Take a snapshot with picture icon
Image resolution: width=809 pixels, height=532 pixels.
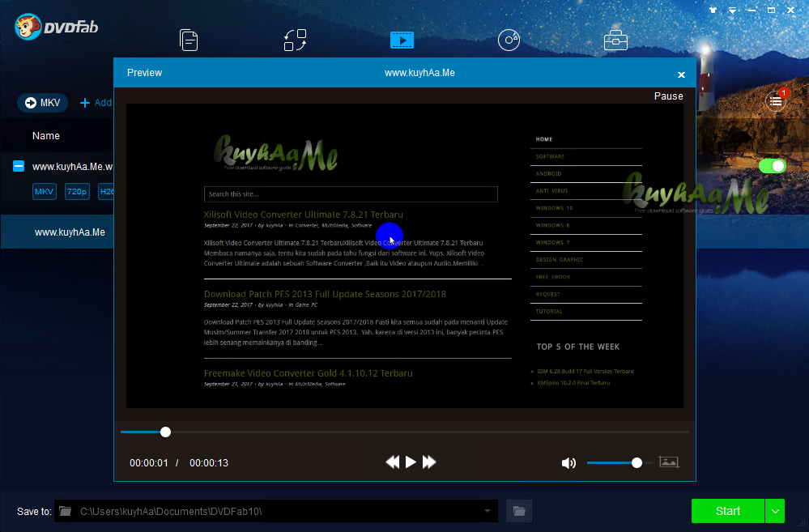[x=669, y=462]
